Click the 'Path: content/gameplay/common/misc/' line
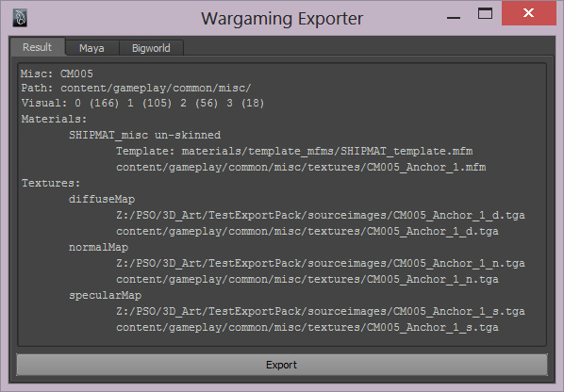564x392 pixels. tap(136, 88)
